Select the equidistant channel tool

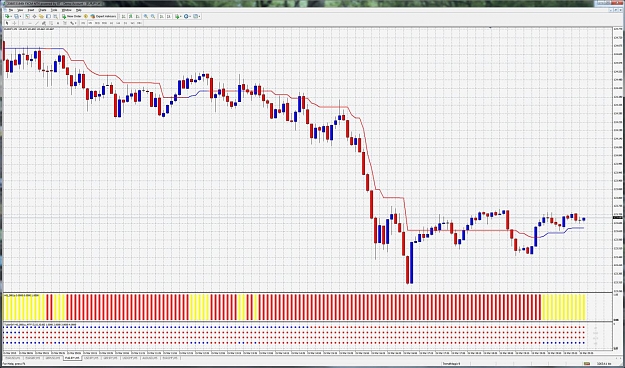pyautogui.click(x=43, y=23)
